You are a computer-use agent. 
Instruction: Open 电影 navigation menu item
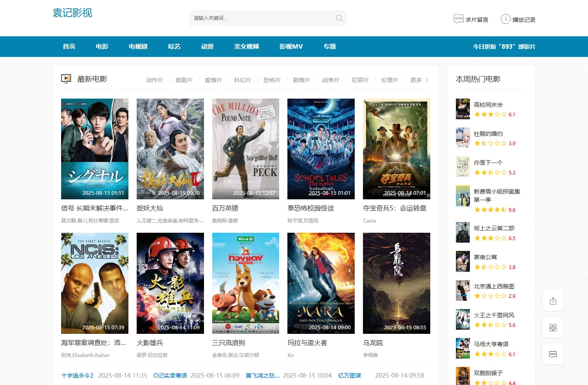(102, 47)
